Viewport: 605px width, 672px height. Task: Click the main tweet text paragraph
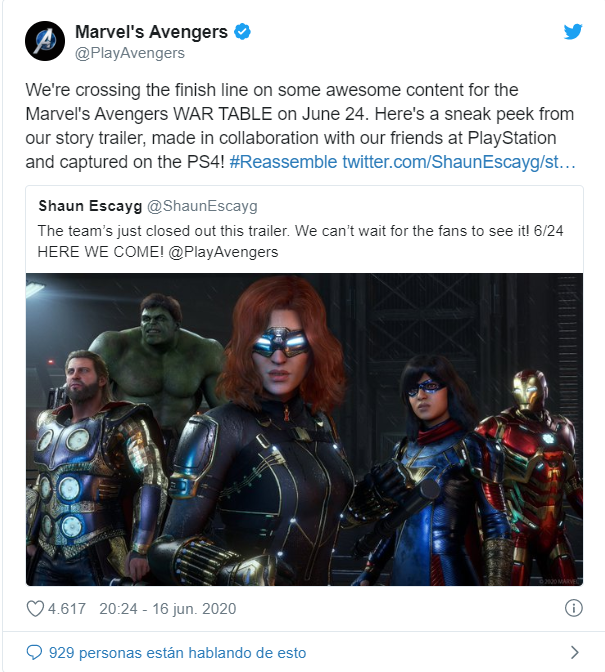(x=300, y=126)
